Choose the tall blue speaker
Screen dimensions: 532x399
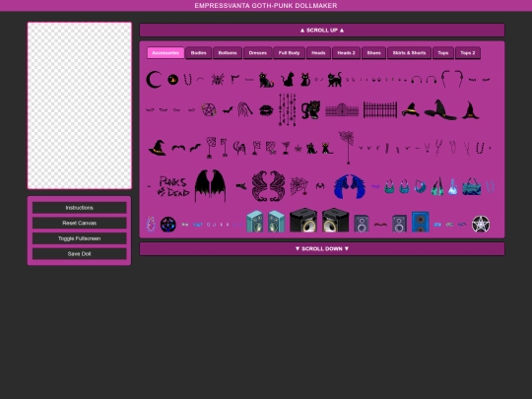click(421, 222)
